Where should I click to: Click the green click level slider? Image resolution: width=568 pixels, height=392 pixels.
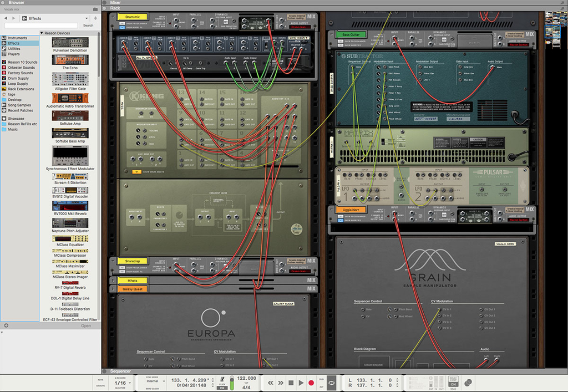tap(232, 383)
